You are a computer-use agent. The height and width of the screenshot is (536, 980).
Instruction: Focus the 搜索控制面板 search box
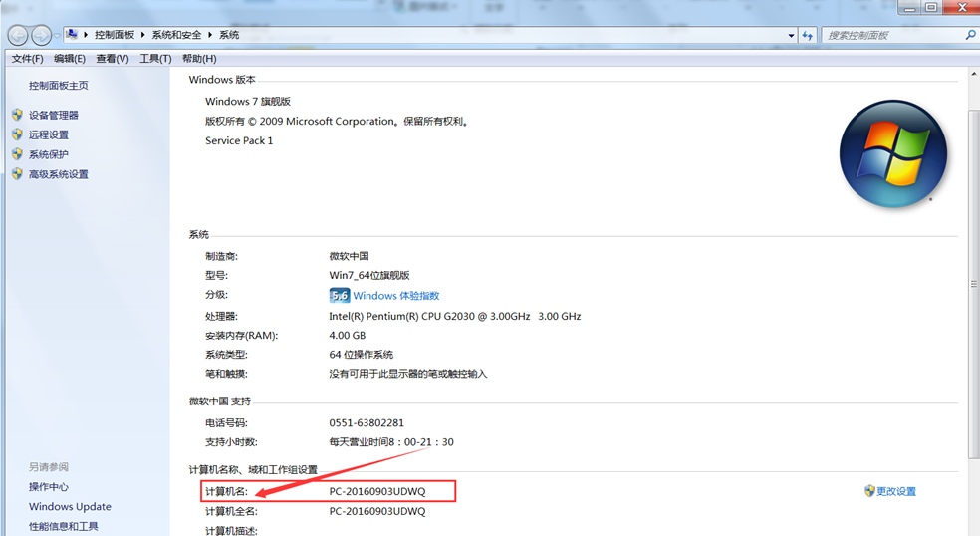click(x=893, y=36)
